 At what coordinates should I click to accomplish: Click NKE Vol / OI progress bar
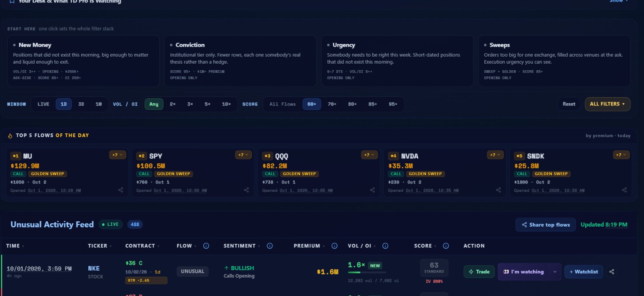tap(367, 273)
